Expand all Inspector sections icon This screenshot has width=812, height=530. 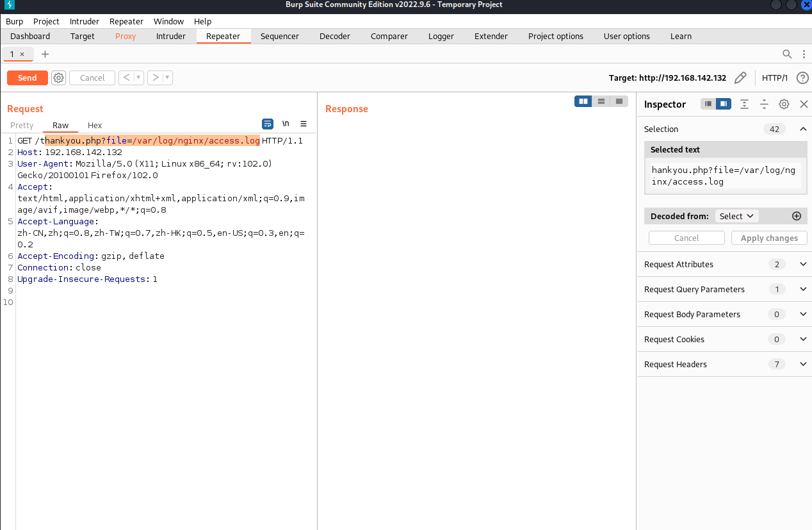click(x=744, y=104)
